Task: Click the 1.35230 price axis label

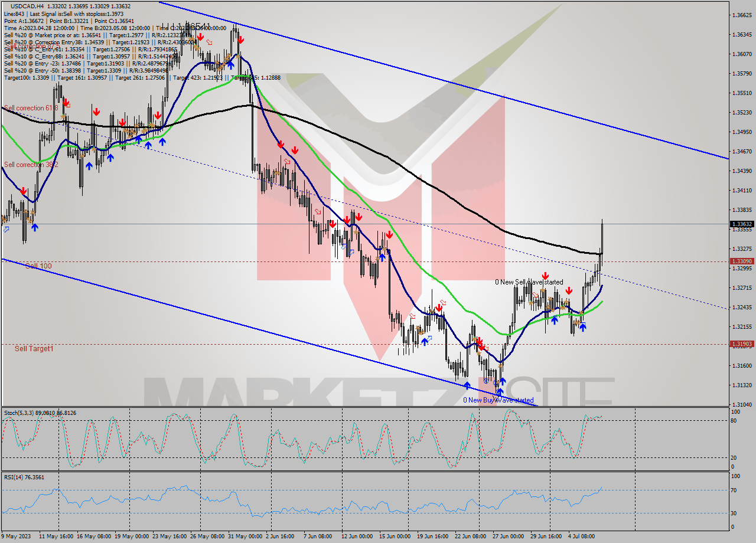Action: pos(741,112)
